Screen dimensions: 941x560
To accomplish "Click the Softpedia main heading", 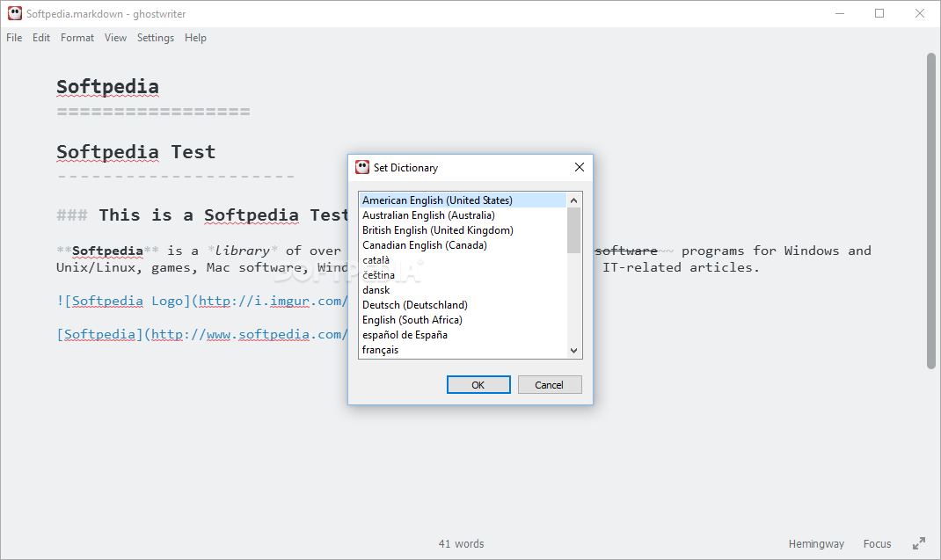I will 108,88.
